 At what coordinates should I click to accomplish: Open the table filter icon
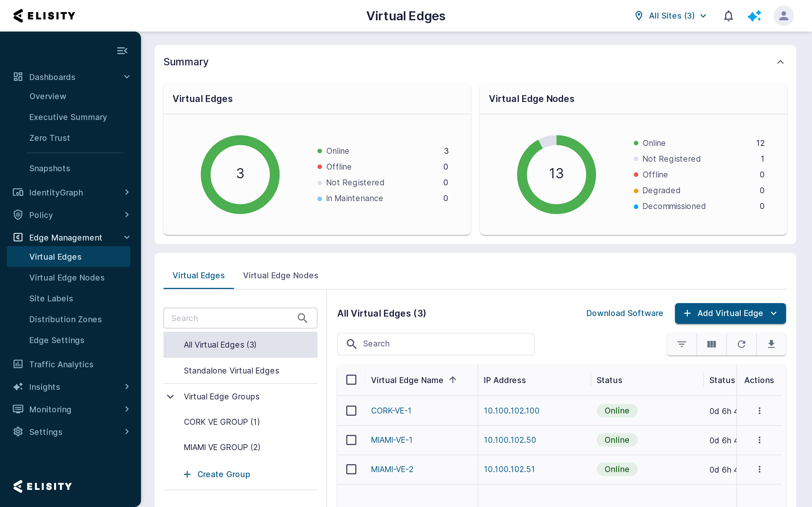pyautogui.click(x=681, y=344)
